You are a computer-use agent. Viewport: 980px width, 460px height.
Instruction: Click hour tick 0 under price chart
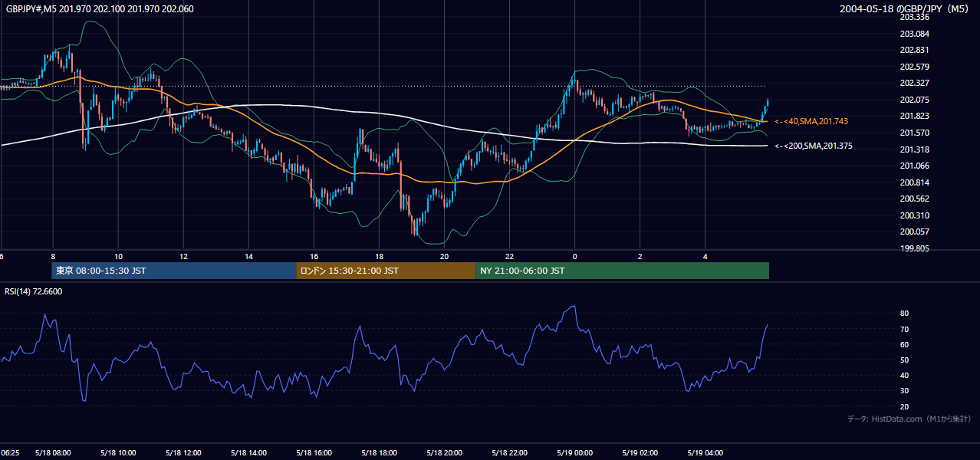click(574, 256)
